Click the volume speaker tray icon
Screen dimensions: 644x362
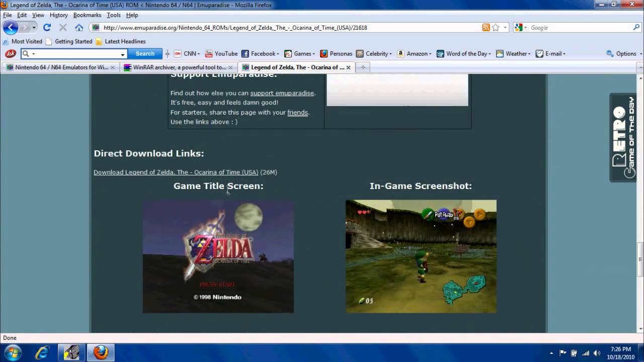pos(597,353)
